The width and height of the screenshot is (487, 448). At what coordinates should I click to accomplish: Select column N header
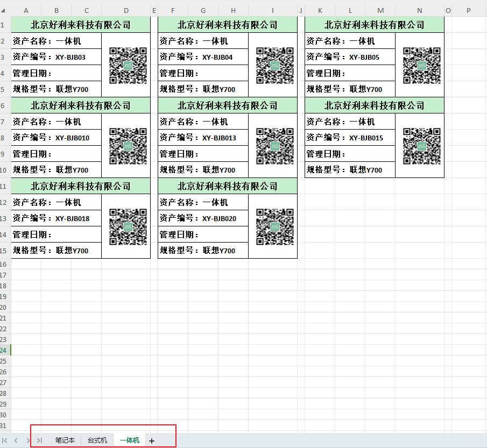pyautogui.click(x=420, y=11)
